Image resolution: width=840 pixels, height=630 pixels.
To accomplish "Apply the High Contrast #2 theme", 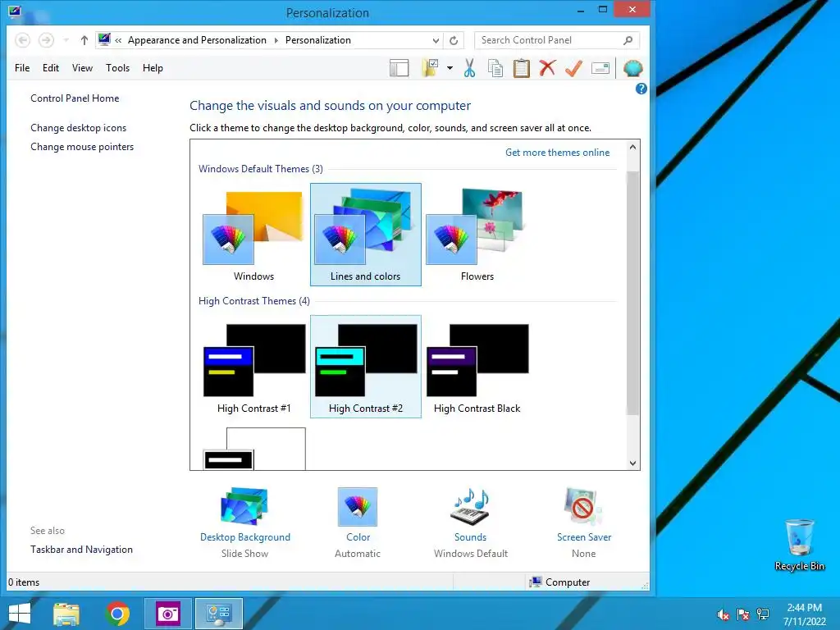I will tap(365, 367).
